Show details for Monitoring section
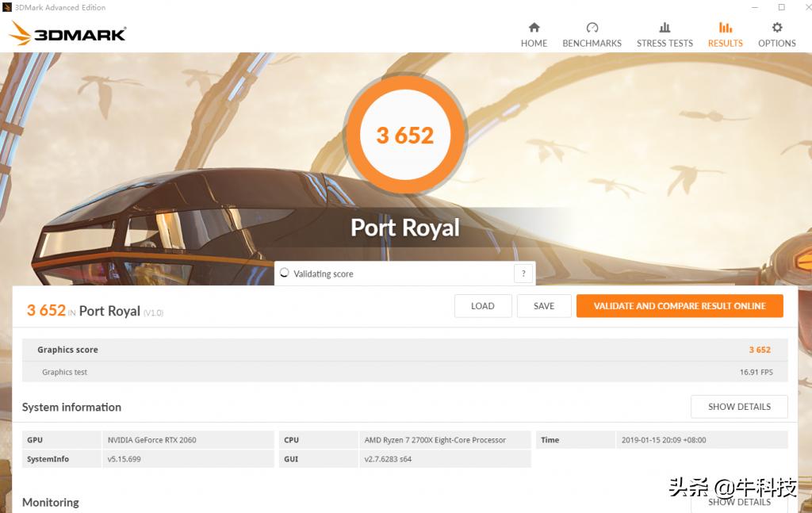 739,502
